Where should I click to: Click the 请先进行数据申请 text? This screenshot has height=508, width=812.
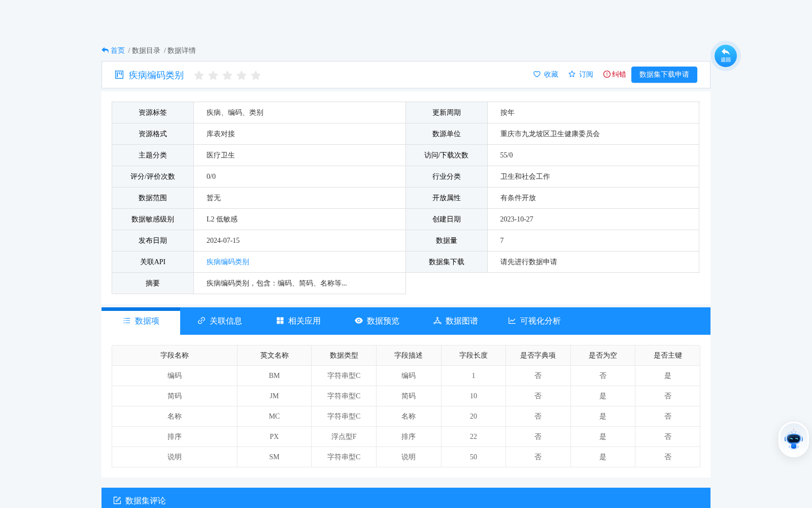point(529,262)
